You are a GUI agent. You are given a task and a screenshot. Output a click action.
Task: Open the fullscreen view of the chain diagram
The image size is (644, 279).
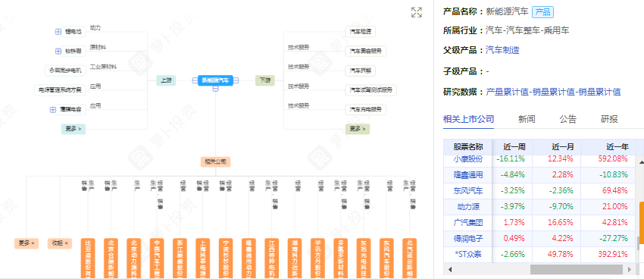pos(417,12)
